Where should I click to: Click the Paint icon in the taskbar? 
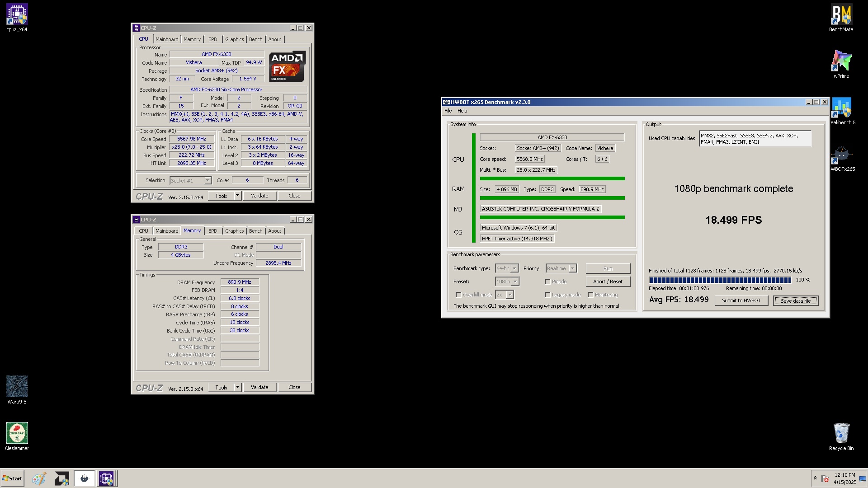pyautogui.click(x=39, y=479)
